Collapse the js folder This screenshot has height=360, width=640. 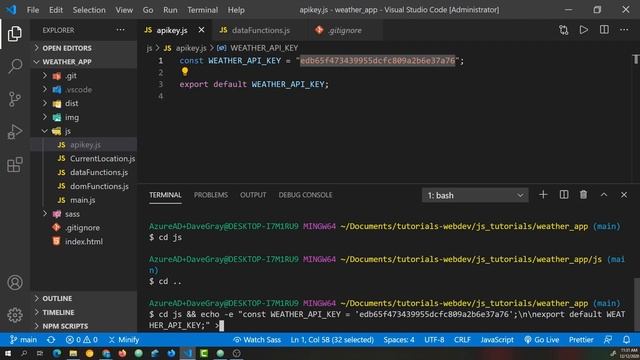pyautogui.click(x=84, y=131)
